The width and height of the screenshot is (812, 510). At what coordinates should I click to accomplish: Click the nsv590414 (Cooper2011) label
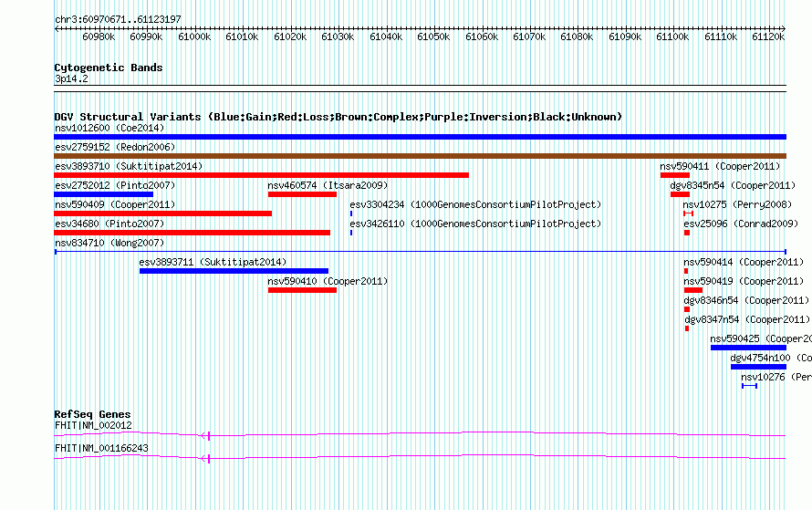[744, 262]
